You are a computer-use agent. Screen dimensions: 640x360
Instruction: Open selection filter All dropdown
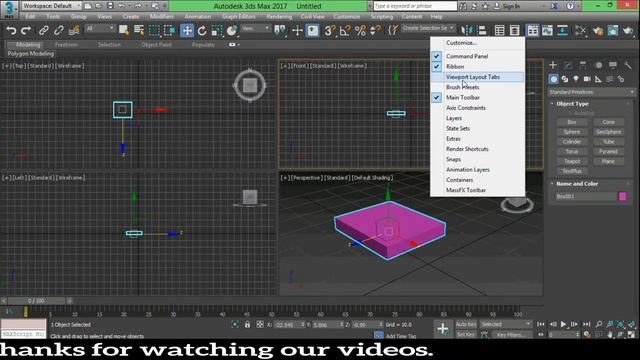click(100, 28)
